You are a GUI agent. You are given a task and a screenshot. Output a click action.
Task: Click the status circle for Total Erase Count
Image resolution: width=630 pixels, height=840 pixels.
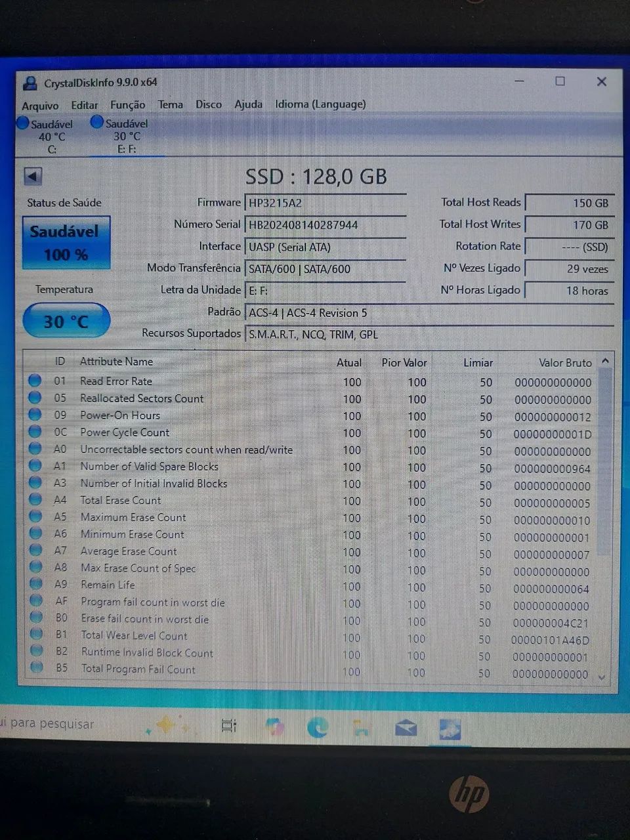[35, 500]
